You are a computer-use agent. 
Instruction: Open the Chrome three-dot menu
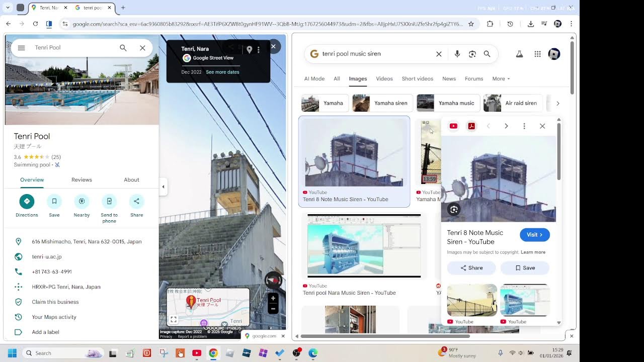(571, 24)
